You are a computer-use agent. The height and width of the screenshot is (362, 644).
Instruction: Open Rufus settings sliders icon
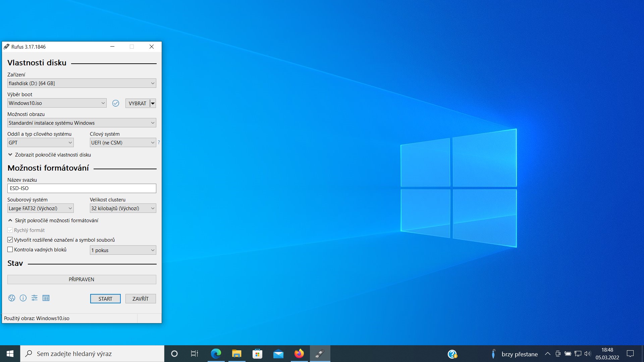pyautogui.click(x=35, y=298)
